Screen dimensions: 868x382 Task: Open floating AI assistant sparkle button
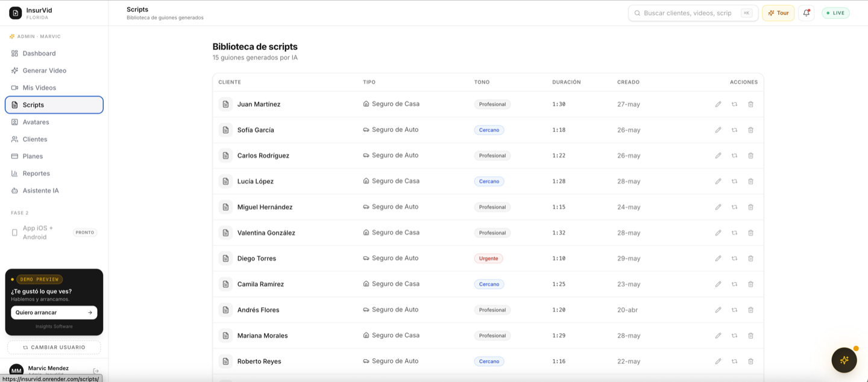(x=844, y=360)
